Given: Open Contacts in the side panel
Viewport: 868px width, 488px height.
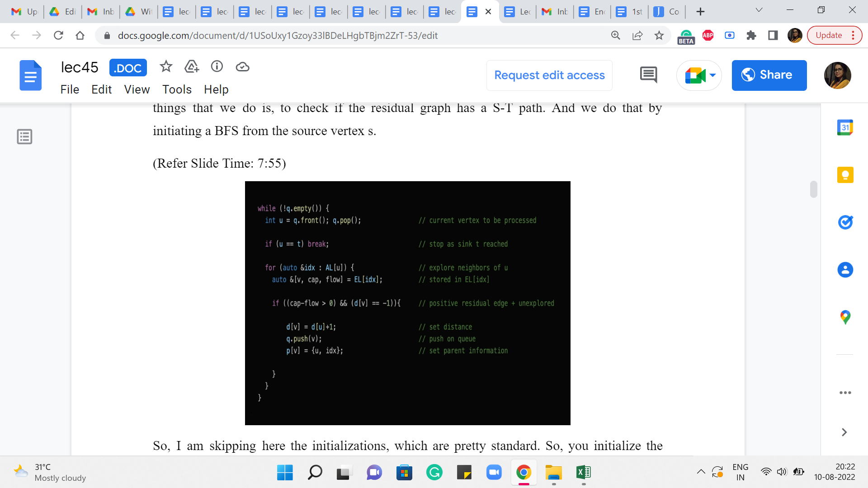Looking at the screenshot, I should tap(845, 270).
